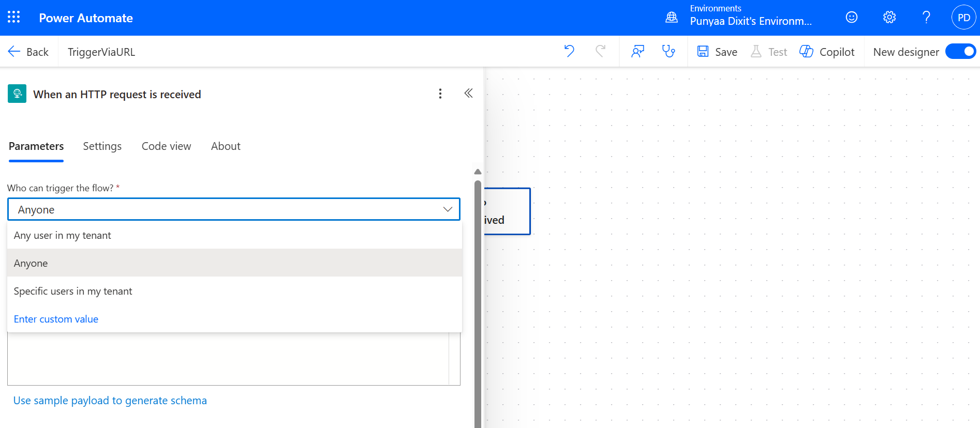Viewport: 980px width, 428px height.
Task: Open the Settings gear icon
Action: tap(889, 18)
